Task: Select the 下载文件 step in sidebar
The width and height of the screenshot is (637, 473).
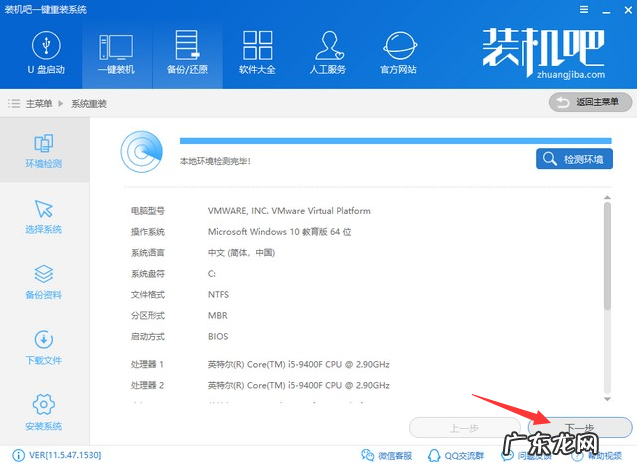Action: [44, 348]
